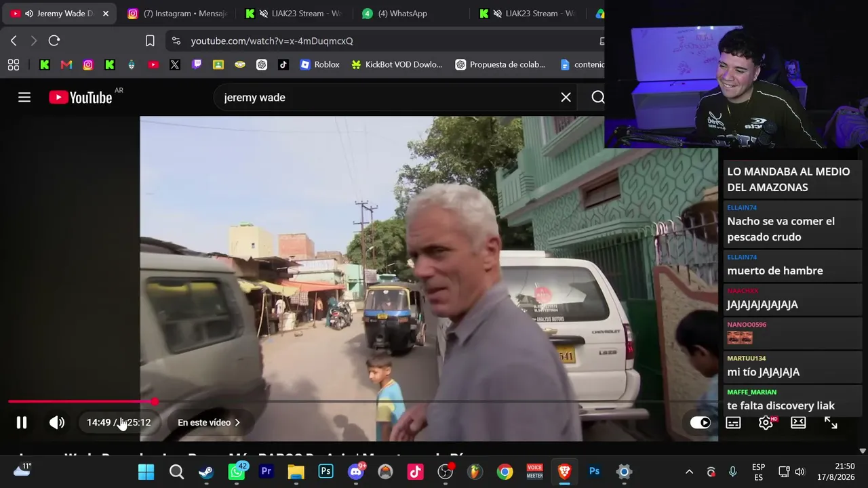Open the Instagram bookmark icon
Screen dimensions: 868x488
[x=88, y=64]
